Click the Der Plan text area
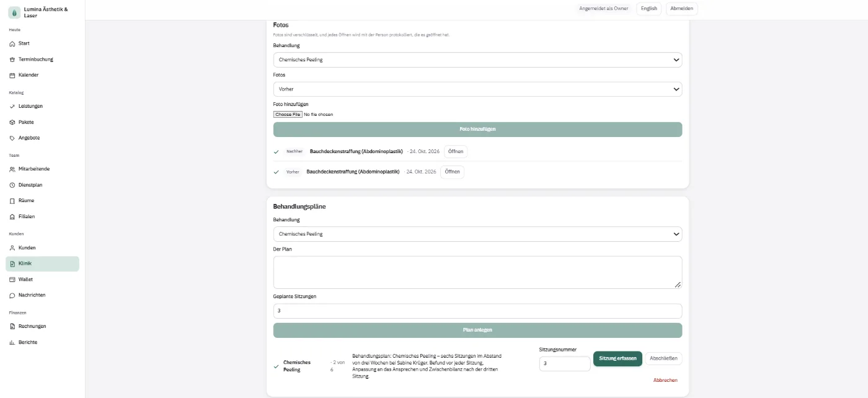 [477, 272]
